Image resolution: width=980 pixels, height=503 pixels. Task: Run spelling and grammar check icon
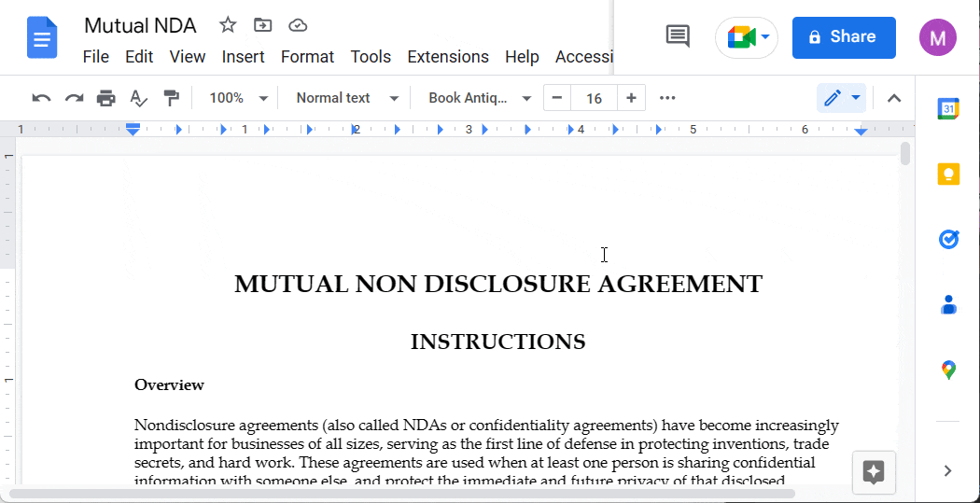[x=138, y=98]
